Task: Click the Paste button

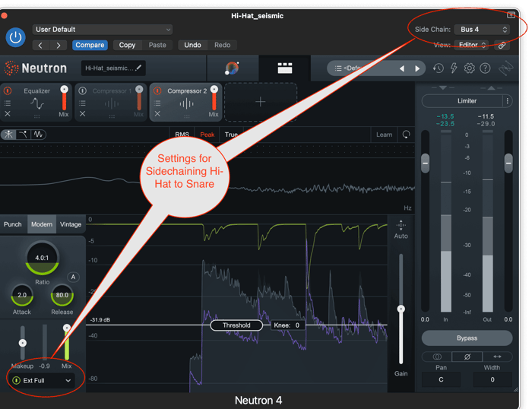Action: 157,45
